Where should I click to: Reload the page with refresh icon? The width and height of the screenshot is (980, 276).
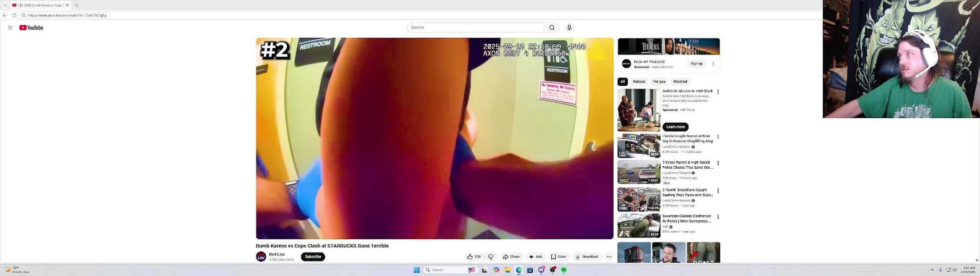[x=14, y=15]
